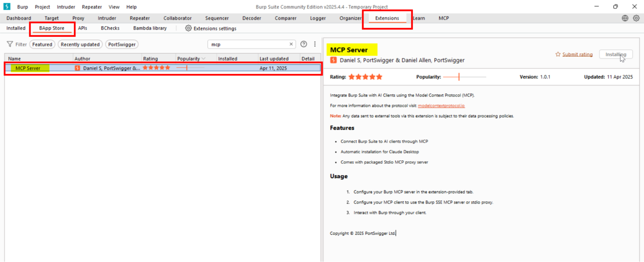Clear the mcp search with X
This screenshot has height=262, width=644.
291,44
